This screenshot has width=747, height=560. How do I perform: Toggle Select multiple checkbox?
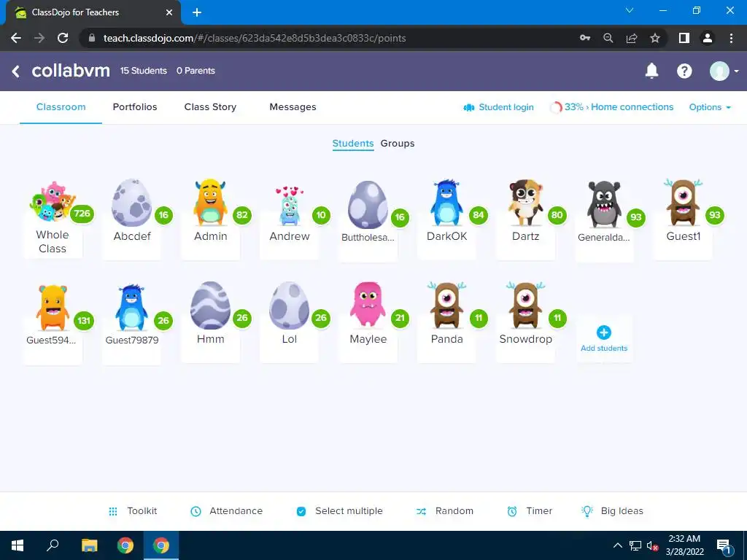pos(301,511)
